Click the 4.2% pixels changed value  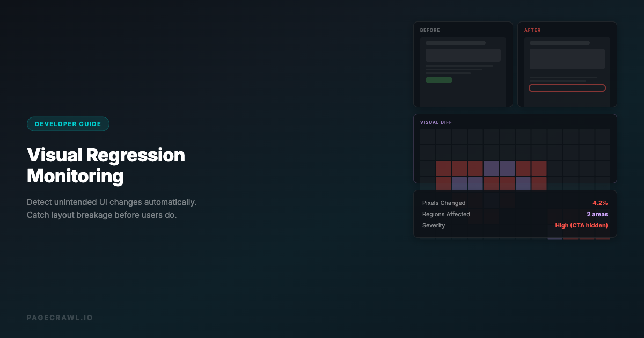(600, 203)
